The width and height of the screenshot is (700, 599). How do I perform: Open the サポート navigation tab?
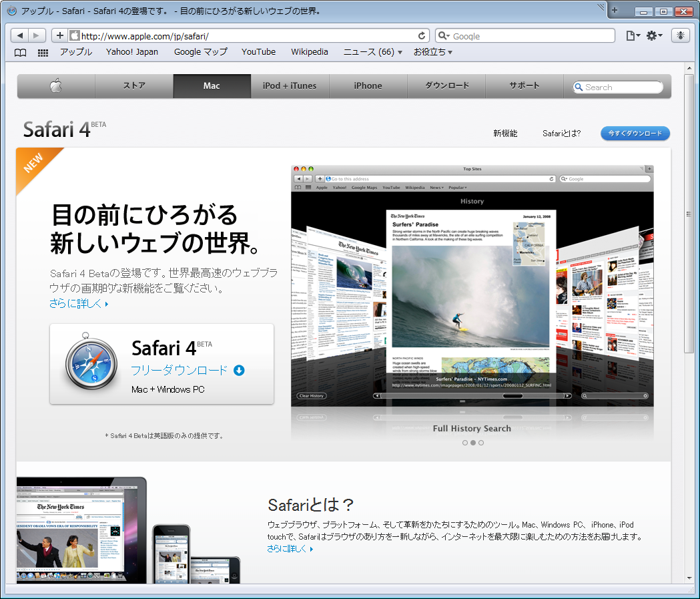524,85
